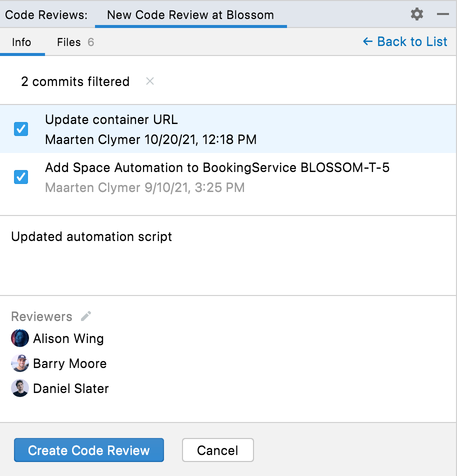
Task: Open Daniel Slater's avatar
Action: click(x=19, y=388)
